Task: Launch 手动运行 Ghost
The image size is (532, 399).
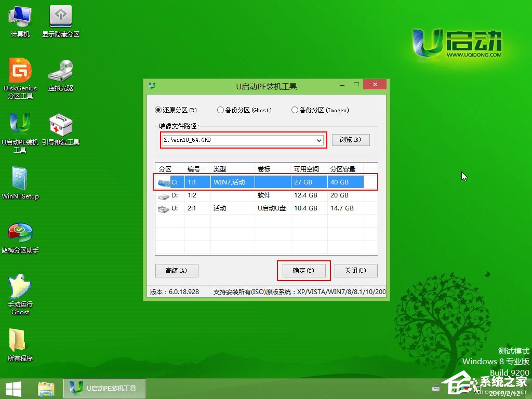Action: point(20,292)
